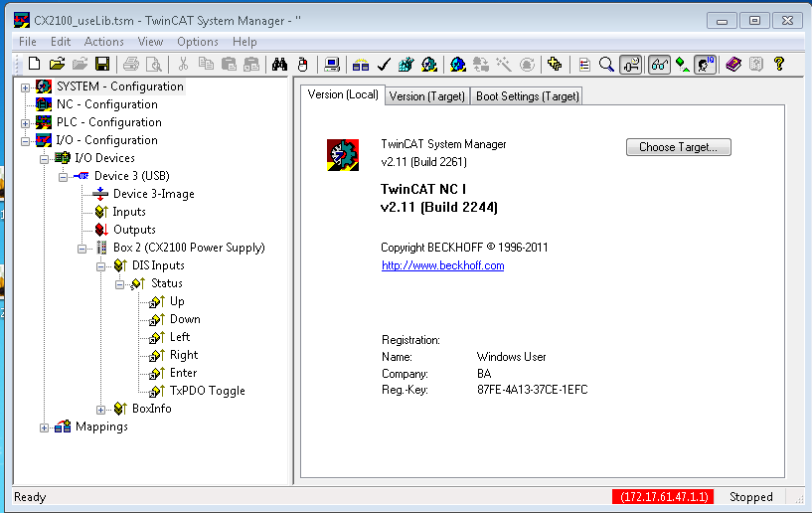Click the computer monitor Choose Target icon
This screenshot has width=812, height=513.
coord(331,65)
